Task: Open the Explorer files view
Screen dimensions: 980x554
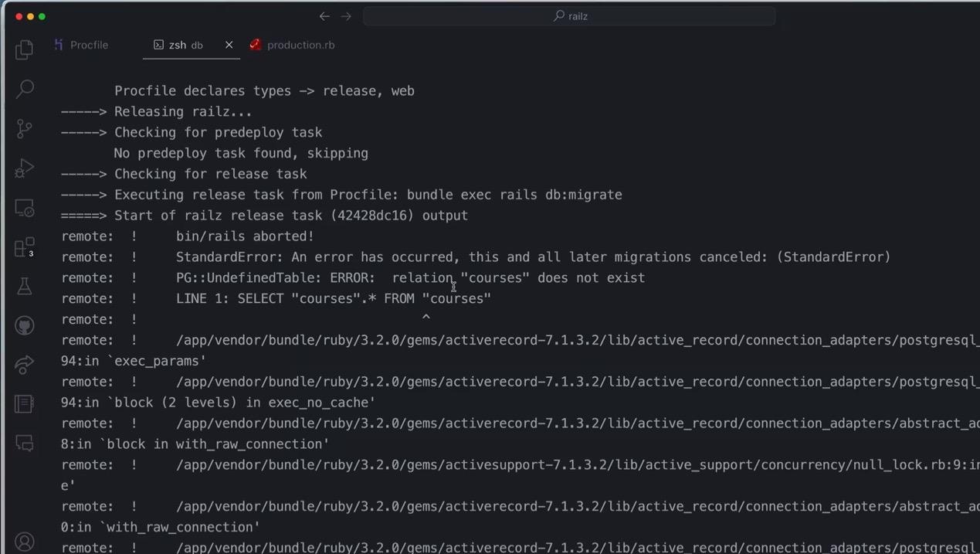Action: tap(25, 49)
